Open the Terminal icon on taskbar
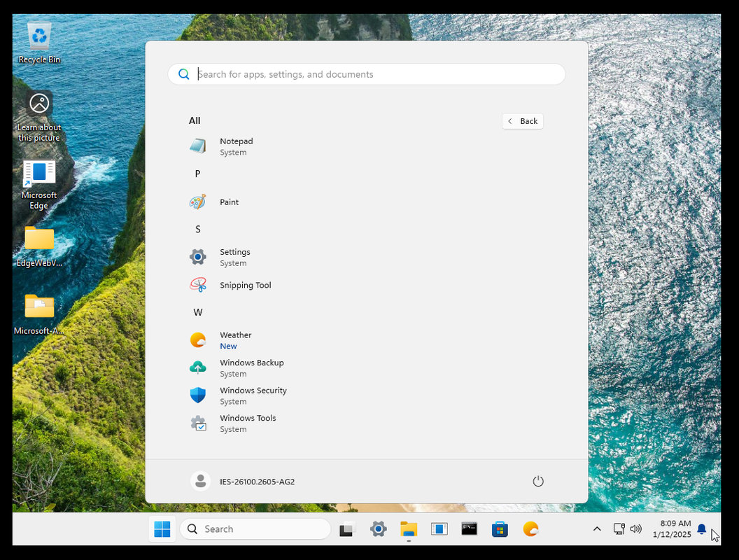This screenshot has height=560, width=739. 470,529
